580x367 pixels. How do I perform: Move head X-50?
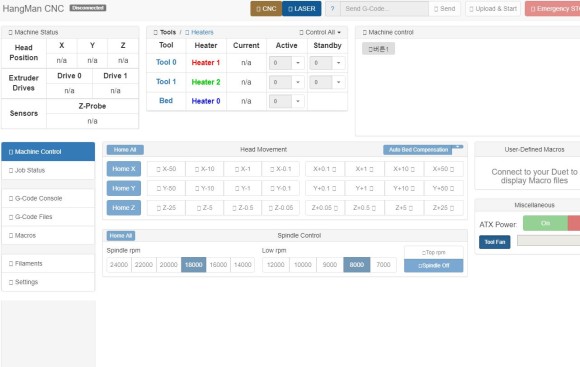[166, 169]
